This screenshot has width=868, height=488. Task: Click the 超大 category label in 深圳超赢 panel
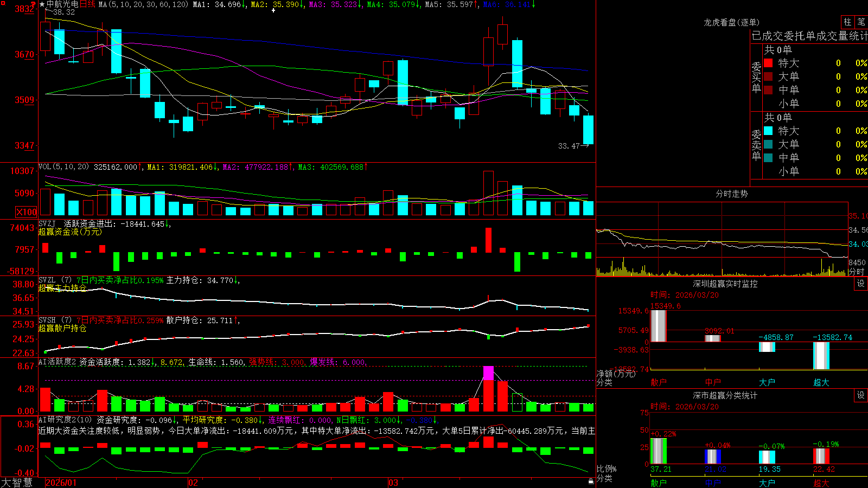click(x=821, y=382)
